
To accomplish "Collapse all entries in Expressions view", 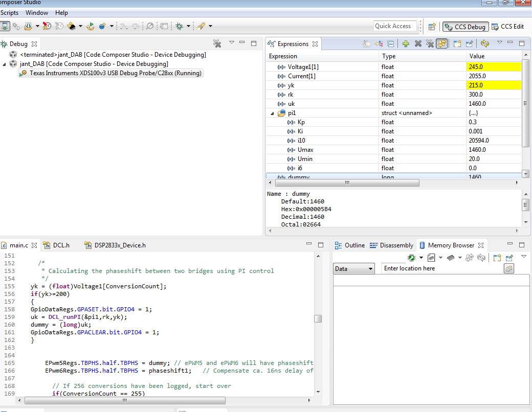I will click(391, 44).
